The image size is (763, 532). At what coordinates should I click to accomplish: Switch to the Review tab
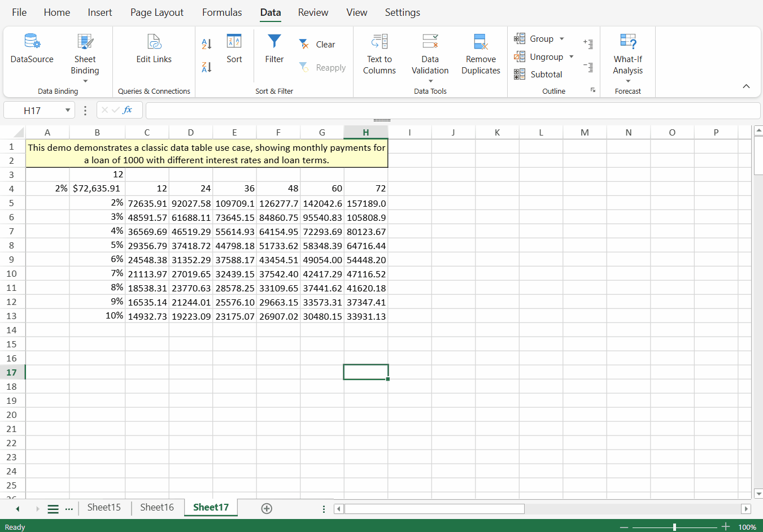pos(313,12)
